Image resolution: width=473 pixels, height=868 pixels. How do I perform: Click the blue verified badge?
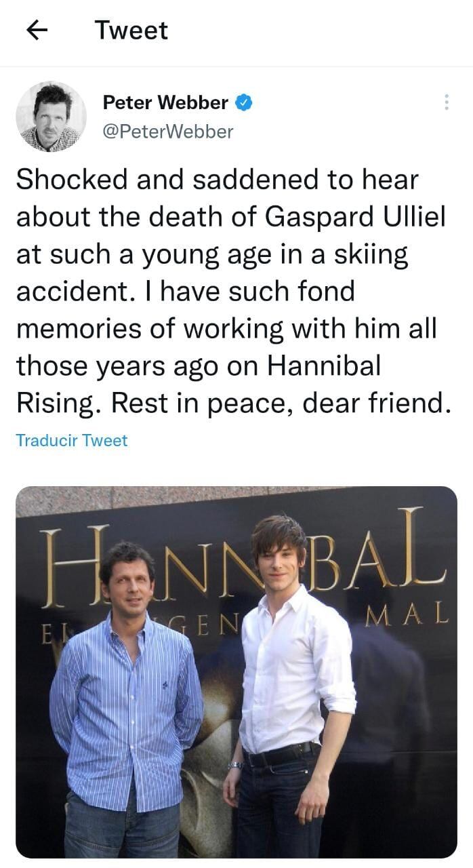[243, 103]
